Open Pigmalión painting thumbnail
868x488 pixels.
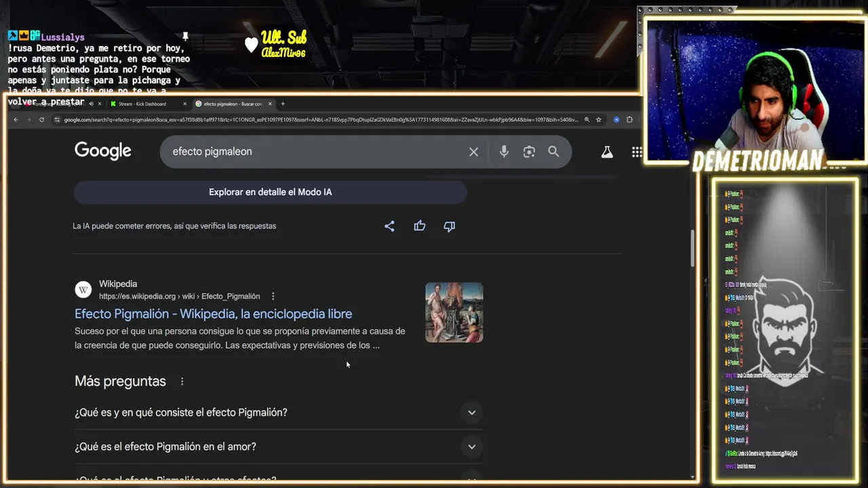tap(454, 312)
